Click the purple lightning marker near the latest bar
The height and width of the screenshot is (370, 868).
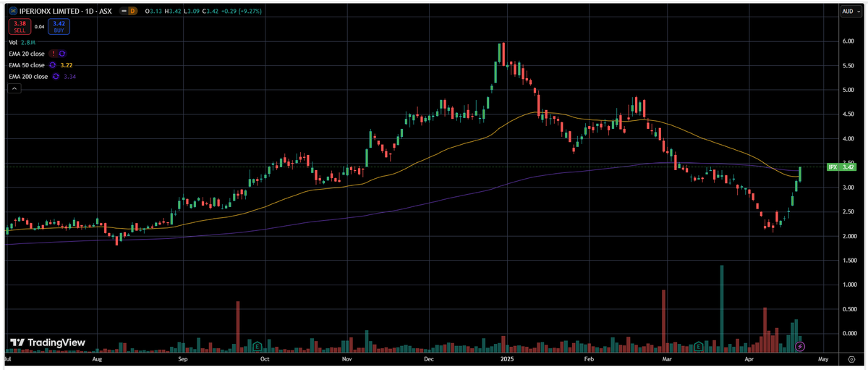[x=800, y=346]
